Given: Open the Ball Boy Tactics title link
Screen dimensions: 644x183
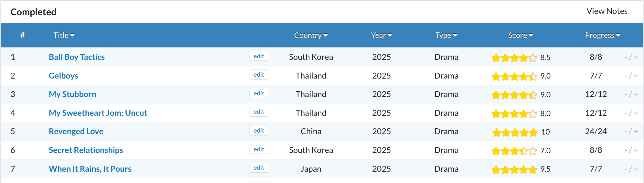Looking at the screenshot, I should tap(77, 57).
